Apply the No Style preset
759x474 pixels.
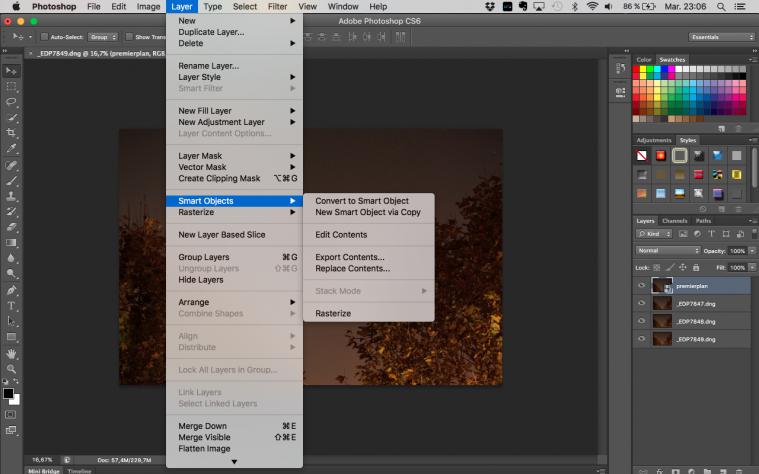point(641,155)
